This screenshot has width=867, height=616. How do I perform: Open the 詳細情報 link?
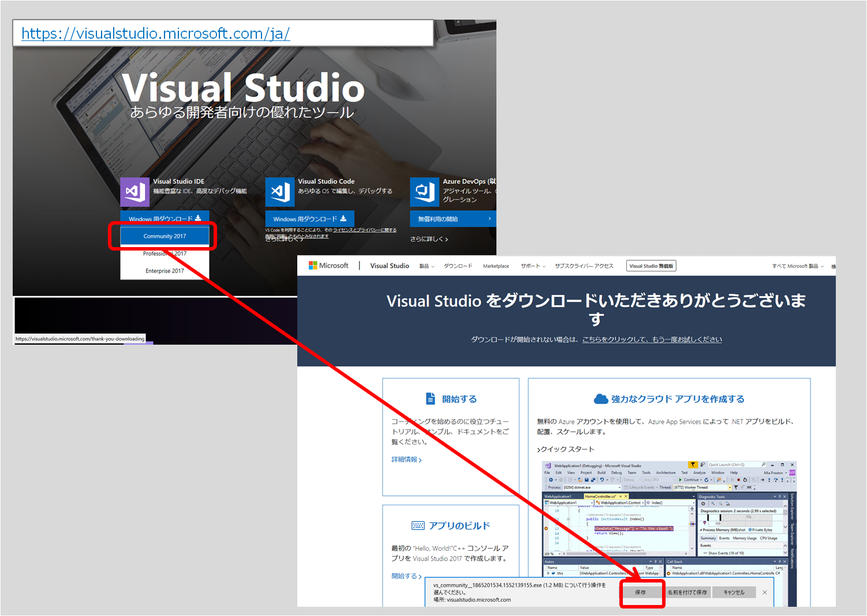coord(406,460)
